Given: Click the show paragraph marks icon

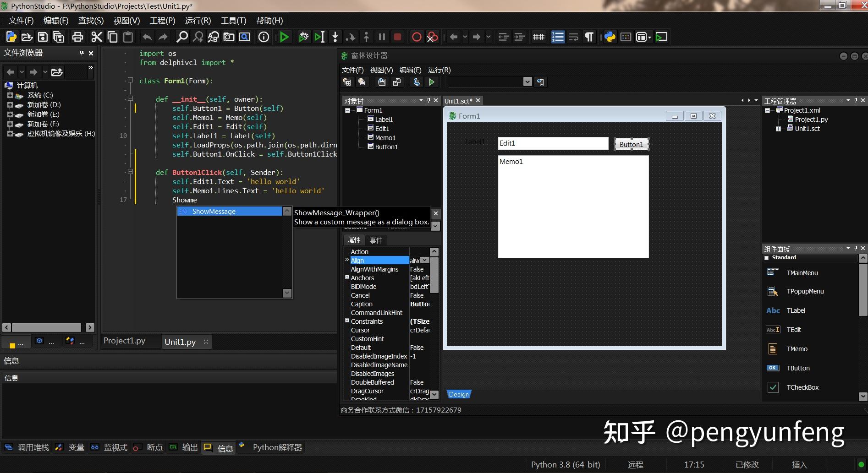Looking at the screenshot, I should [589, 37].
